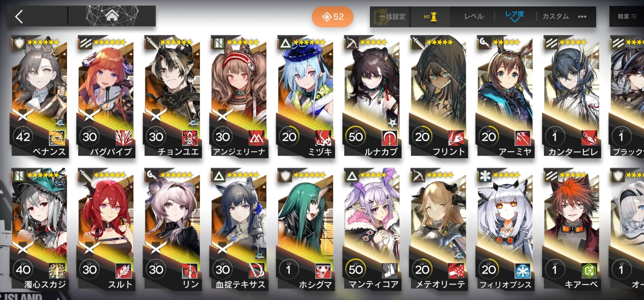Select the ペナンス operator card
Image resolution: width=644 pixels, height=300 pixels.
click(x=40, y=96)
